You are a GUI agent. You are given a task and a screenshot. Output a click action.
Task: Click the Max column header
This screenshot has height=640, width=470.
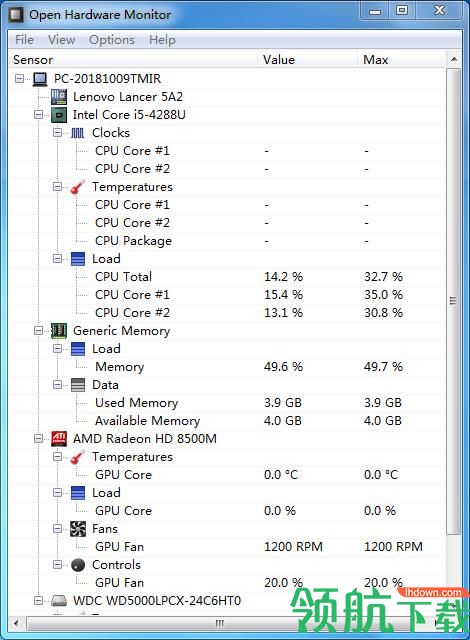point(402,60)
